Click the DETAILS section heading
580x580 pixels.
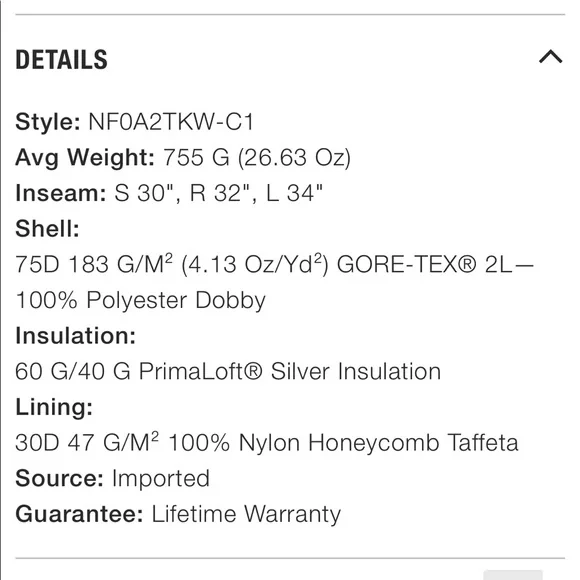[61, 60]
